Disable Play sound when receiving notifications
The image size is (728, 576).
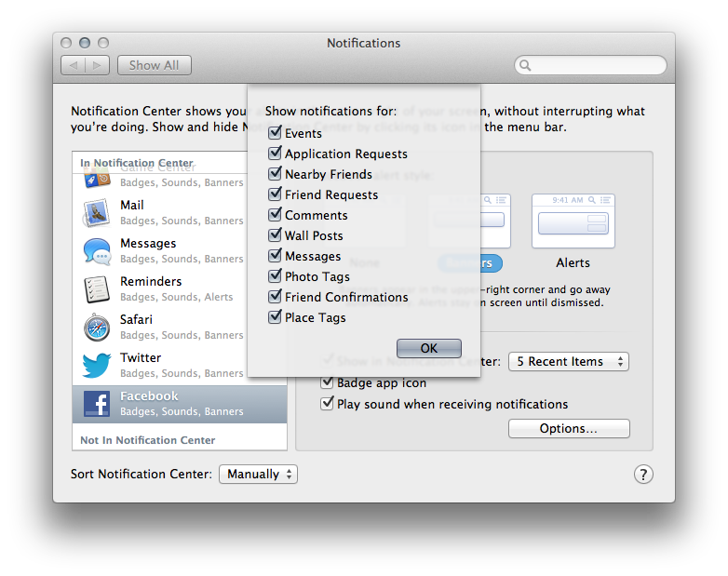(x=327, y=403)
